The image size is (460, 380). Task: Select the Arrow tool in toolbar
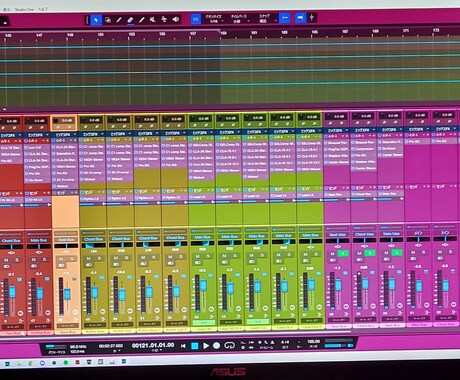coord(96,20)
